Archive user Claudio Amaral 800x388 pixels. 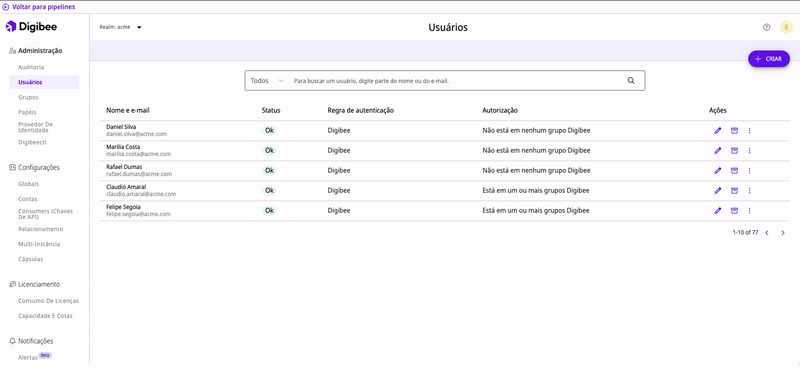(x=734, y=190)
